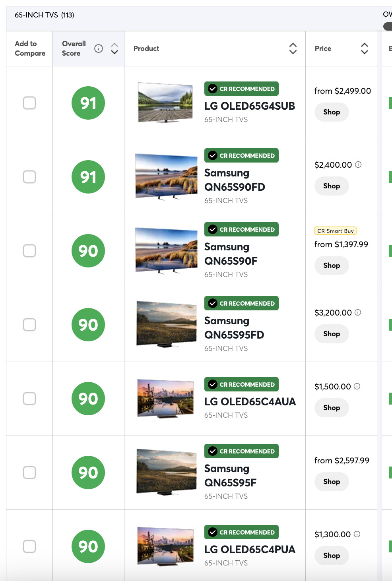Click the Price column header label
392x581 pixels.
point(323,48)
